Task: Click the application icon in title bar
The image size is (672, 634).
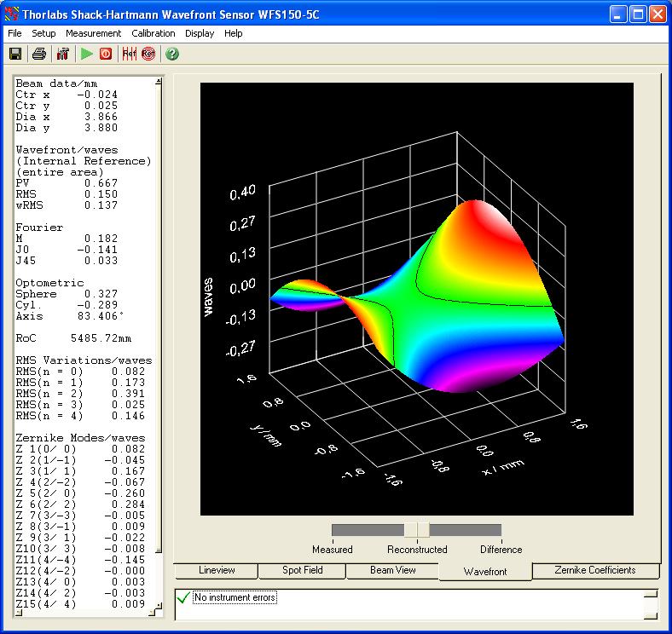Action: [x=12, y=14]
